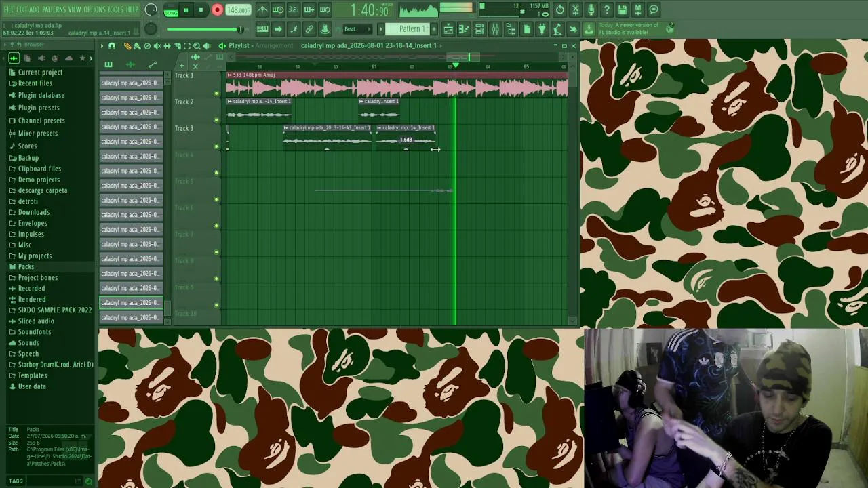The height and width of the screenshot is (488, 868).
Task: Open the typing keyboard to piano icon
Action: pyautogui.click(x=262, y=29)
